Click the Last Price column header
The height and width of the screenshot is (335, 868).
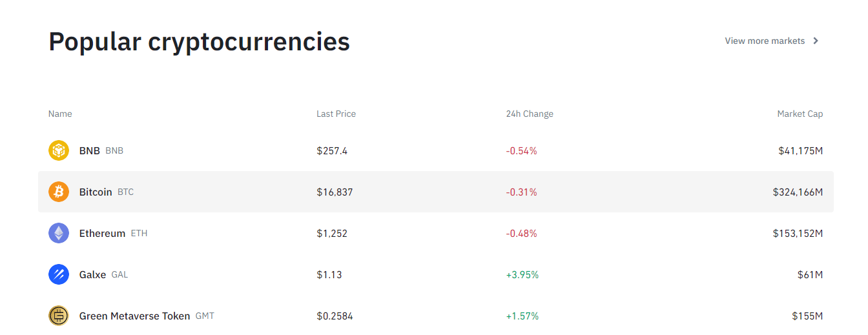tap(336, 114)
